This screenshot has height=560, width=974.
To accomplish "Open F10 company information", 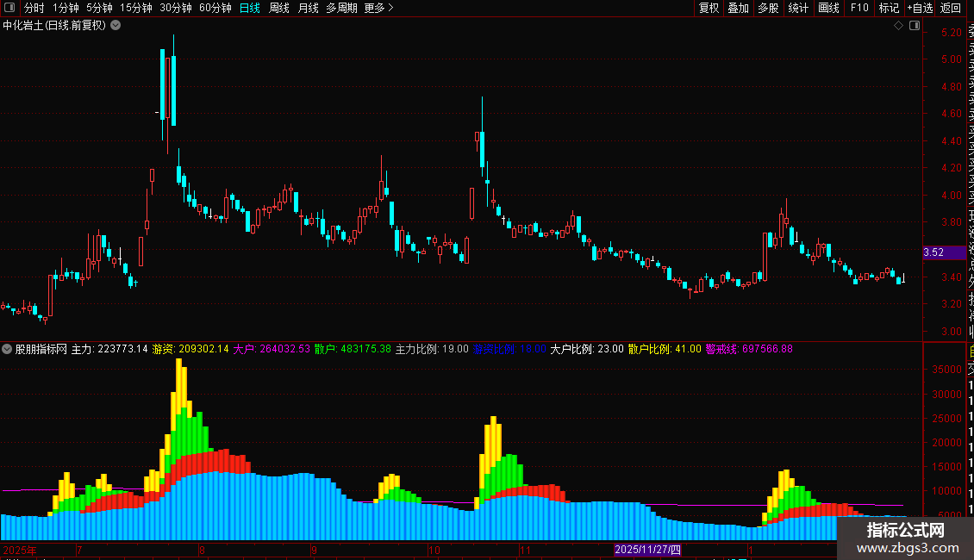I will coord(859,8).
